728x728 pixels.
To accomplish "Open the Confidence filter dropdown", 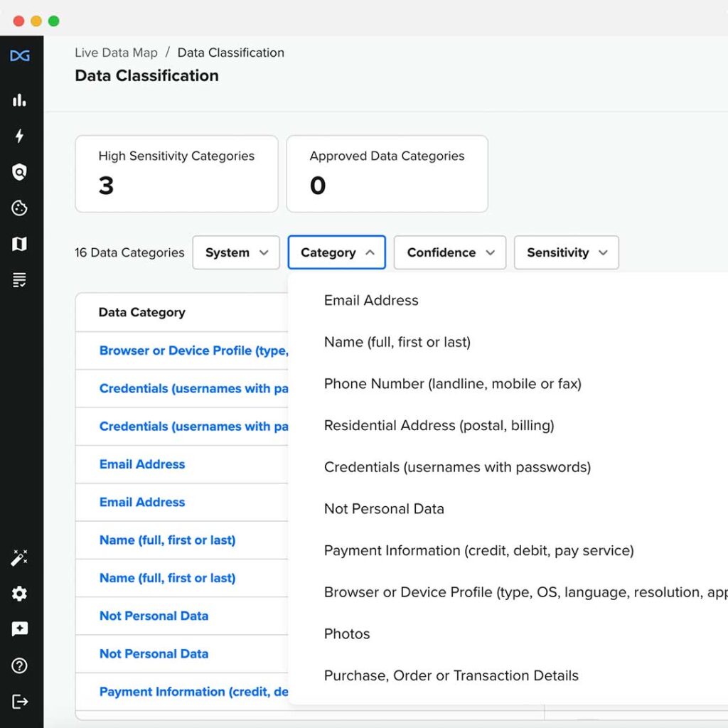I will [x=449, y=252].
